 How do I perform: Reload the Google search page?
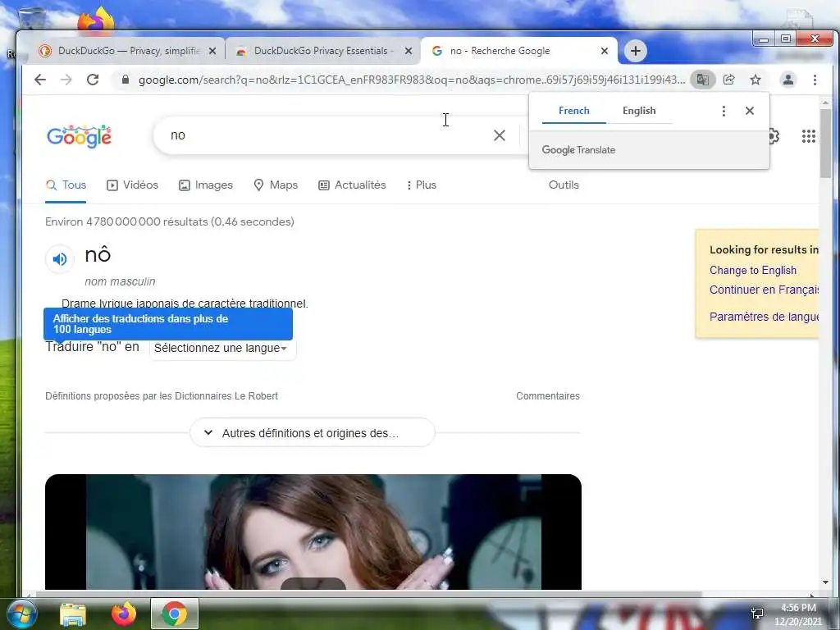coord(93,80)
